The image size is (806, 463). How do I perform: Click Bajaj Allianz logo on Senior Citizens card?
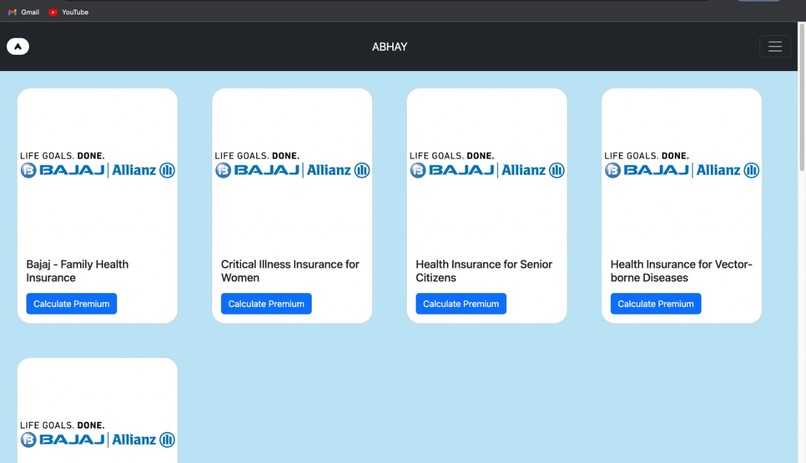pyautogui.click(x=487, y=165)
